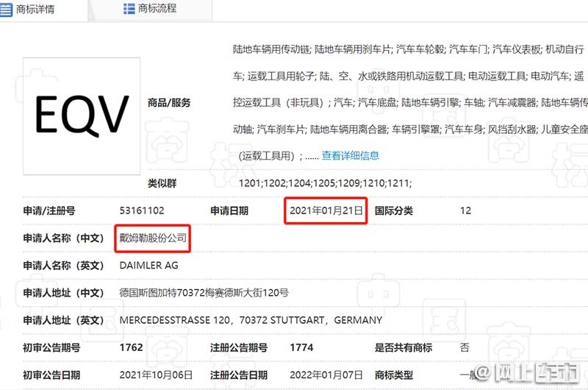588x390 pixels.
Task: Click the 商标流程 tab grid icon
Action: pyautogui.click(x=129, y=9)
